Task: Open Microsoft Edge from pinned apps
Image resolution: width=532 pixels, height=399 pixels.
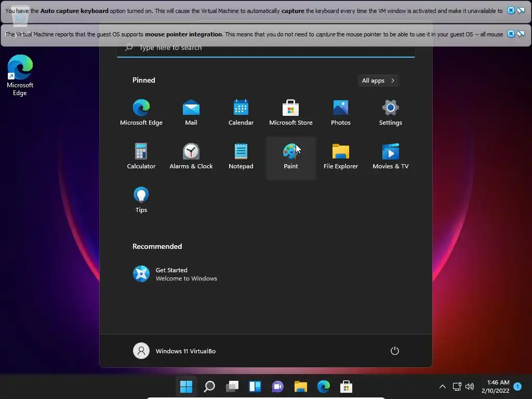Action: click(x=141, y=113)
